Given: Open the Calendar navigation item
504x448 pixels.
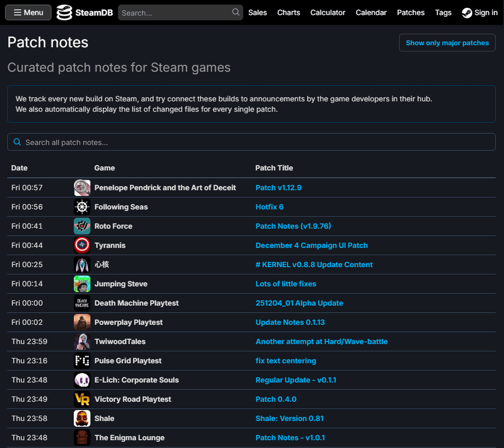Looking at the screenshot, I should pyautogui.click(x=371, y=12).
